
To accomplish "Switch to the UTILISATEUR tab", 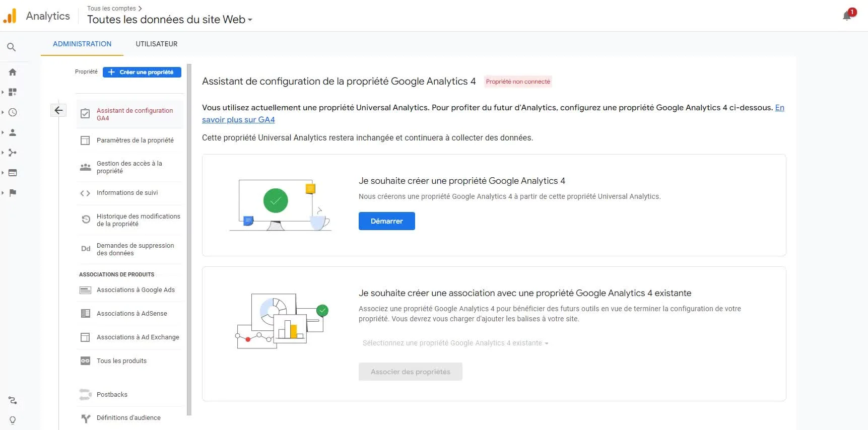I will [x=156, y=44].
